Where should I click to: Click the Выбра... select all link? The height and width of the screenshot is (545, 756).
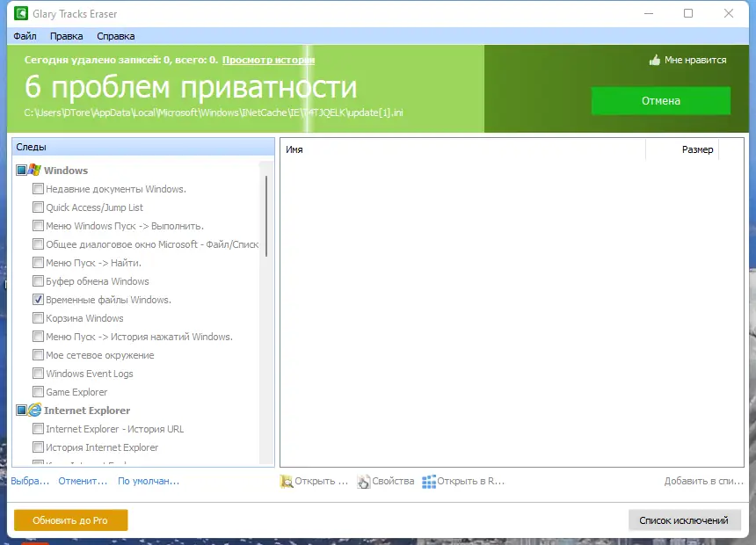(30, 481)
